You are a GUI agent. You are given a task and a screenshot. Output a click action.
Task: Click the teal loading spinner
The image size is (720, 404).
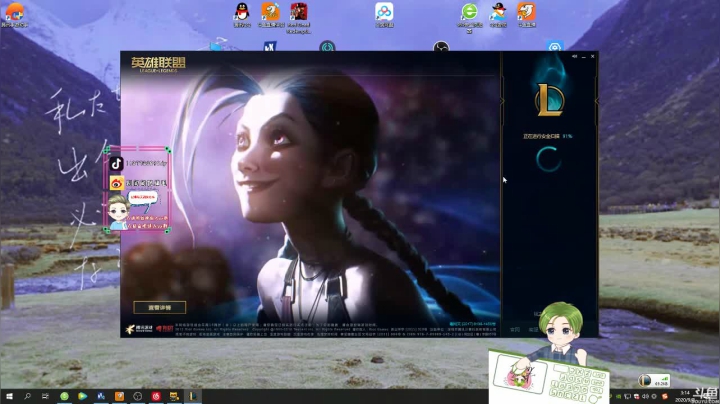[x=549, y=159]
